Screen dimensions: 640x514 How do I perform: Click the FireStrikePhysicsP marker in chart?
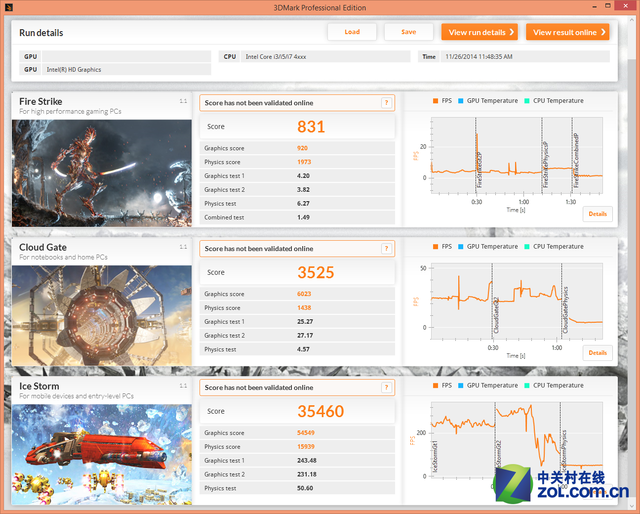[x=546, y=165]
